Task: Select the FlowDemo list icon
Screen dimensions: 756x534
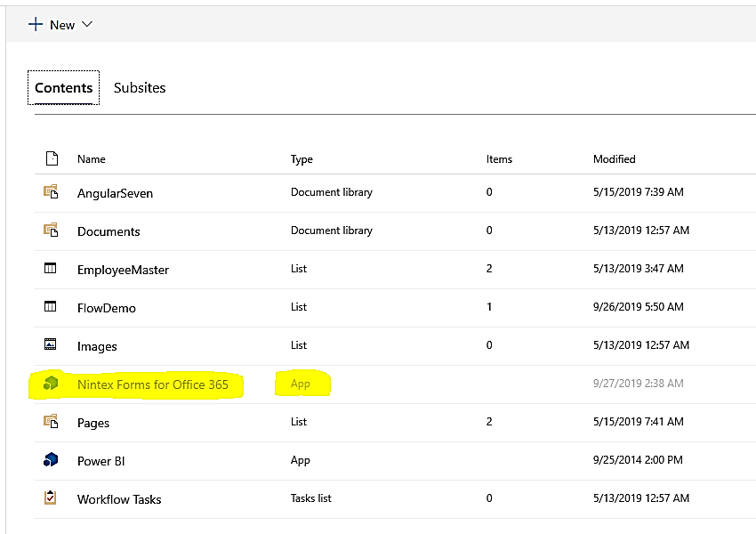Action: pyautogui.click(x=51, y=307)
